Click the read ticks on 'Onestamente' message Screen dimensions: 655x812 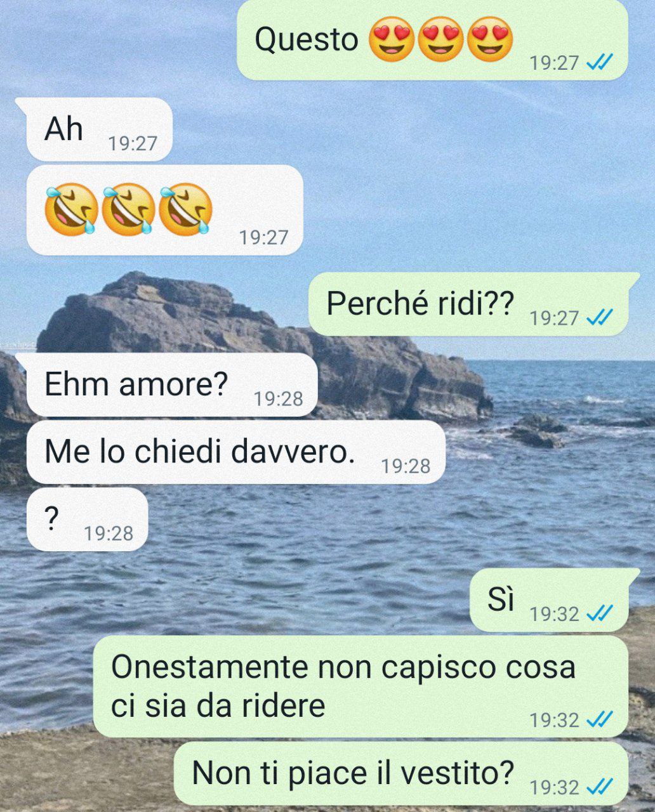click(x=599, y=719)
